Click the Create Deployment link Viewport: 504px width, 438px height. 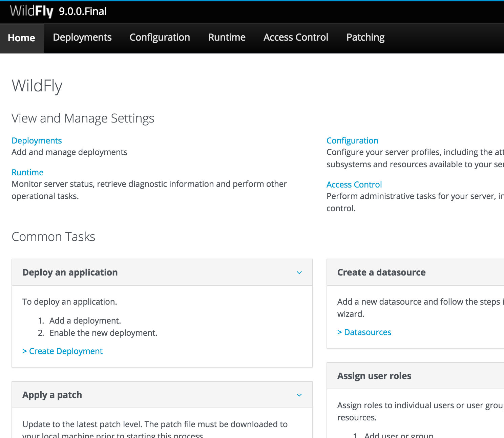pos(62,351)
